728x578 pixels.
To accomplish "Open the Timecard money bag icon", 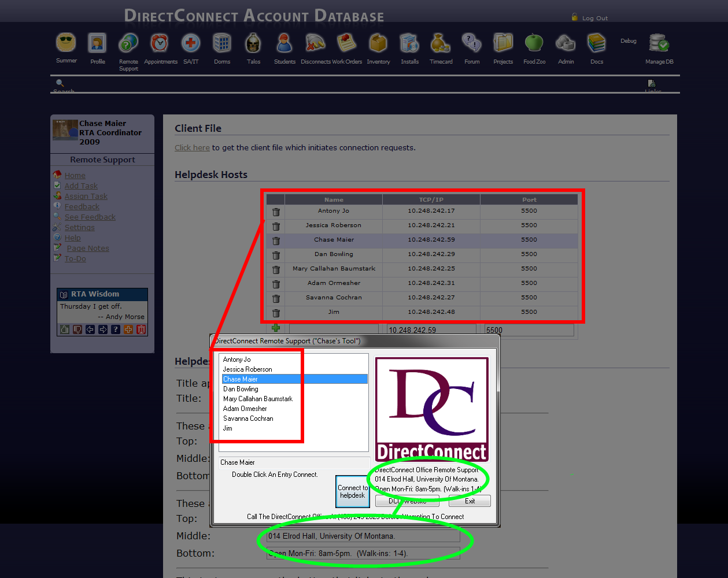I will [x=441, y=43].
